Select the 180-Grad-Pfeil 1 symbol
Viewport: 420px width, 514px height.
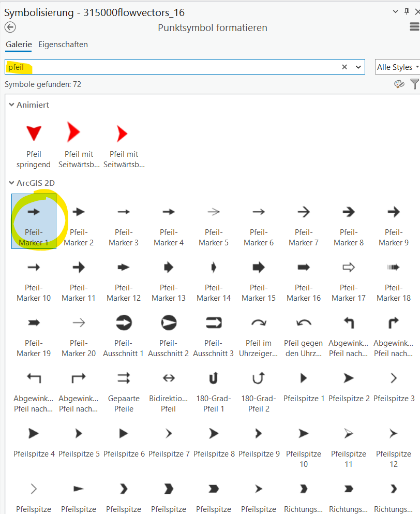point(214,388)
